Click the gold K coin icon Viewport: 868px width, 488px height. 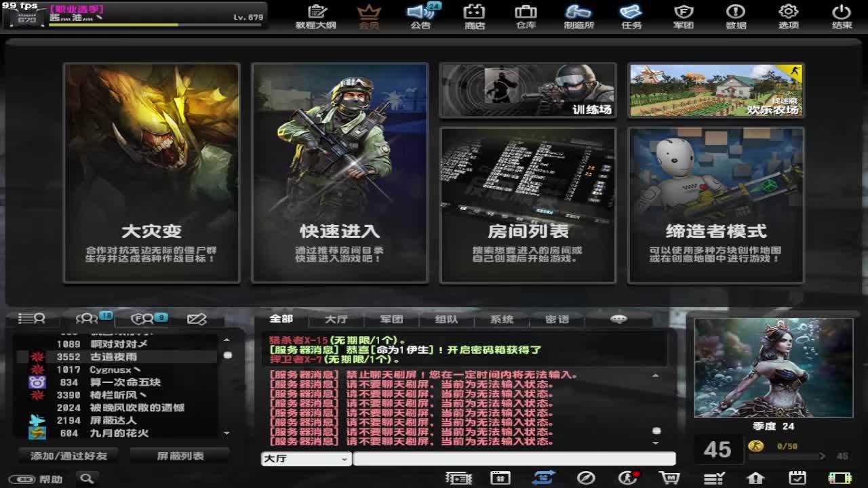[755, 446]
